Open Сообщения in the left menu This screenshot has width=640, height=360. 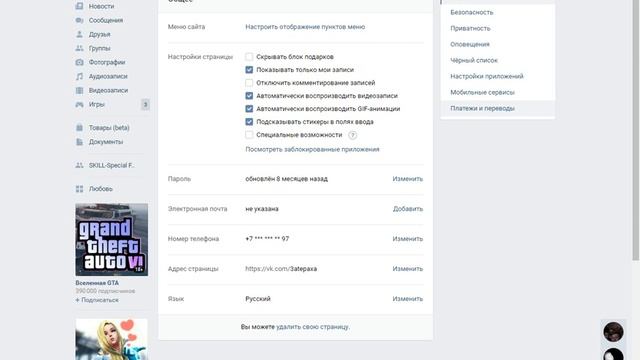(x=106, y=20)
